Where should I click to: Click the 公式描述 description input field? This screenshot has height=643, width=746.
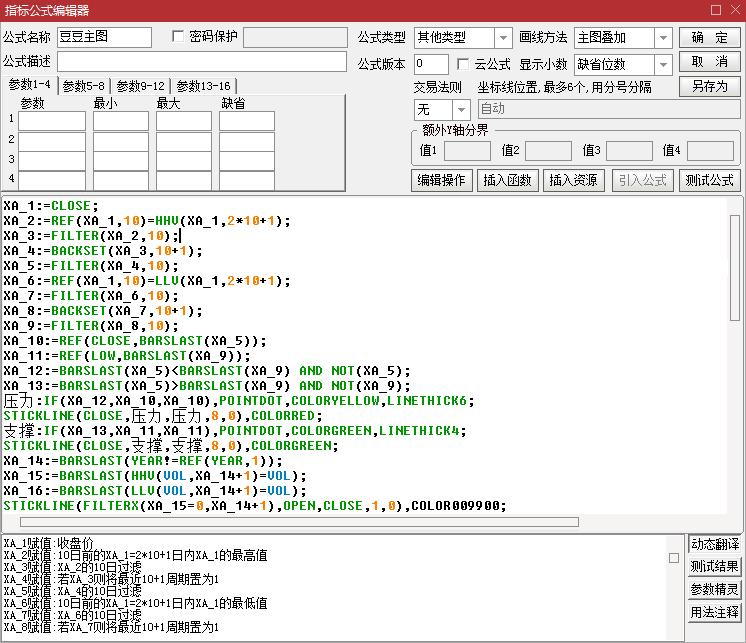[203, 62]
